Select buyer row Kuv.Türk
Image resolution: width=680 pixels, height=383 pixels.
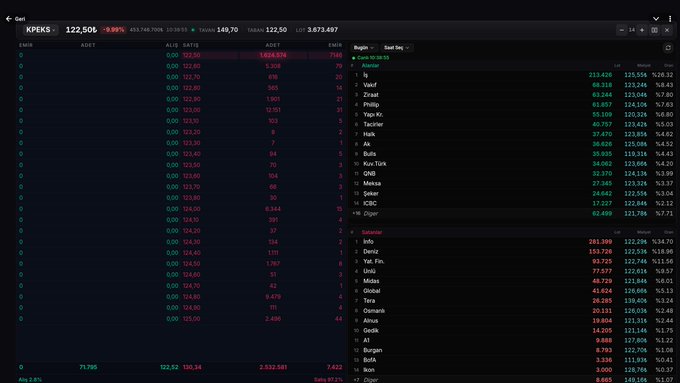click(513, 164)
